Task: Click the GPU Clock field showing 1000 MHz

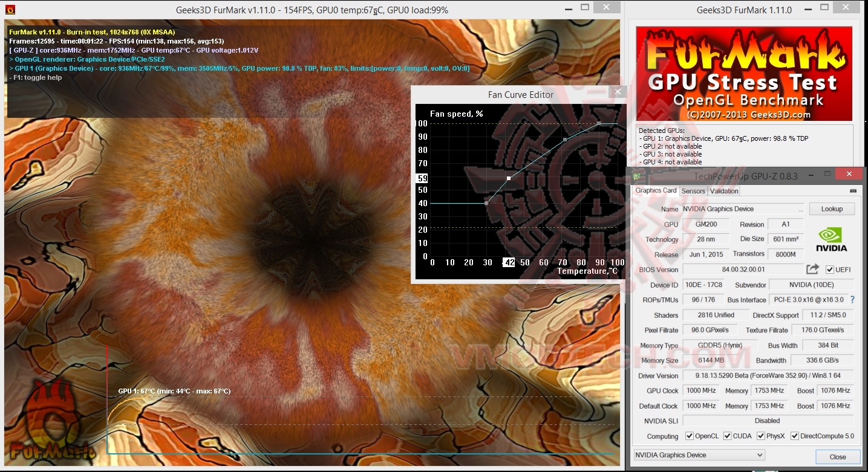Action: pos(701,390)
